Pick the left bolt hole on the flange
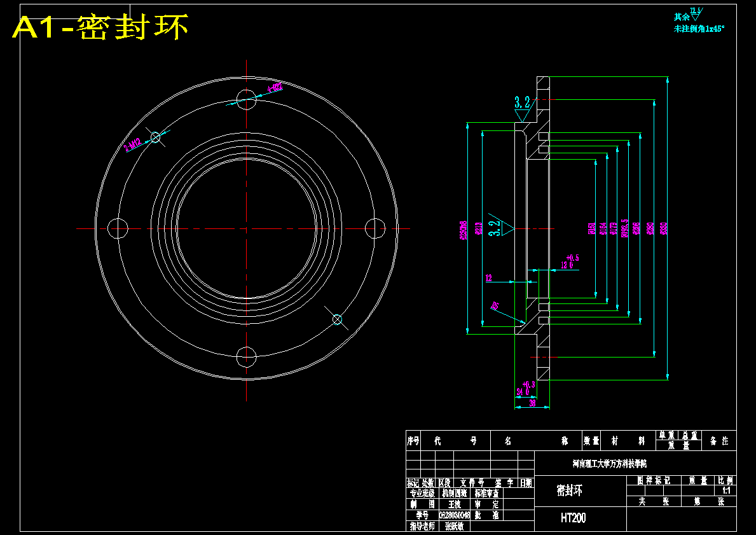Image resolution: width=756 pixels, height=535 pixels. click(118, 228)
